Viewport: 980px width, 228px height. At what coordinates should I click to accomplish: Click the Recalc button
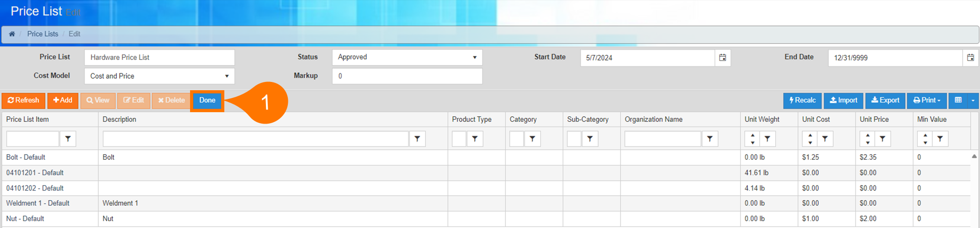(x=802, y=100)
